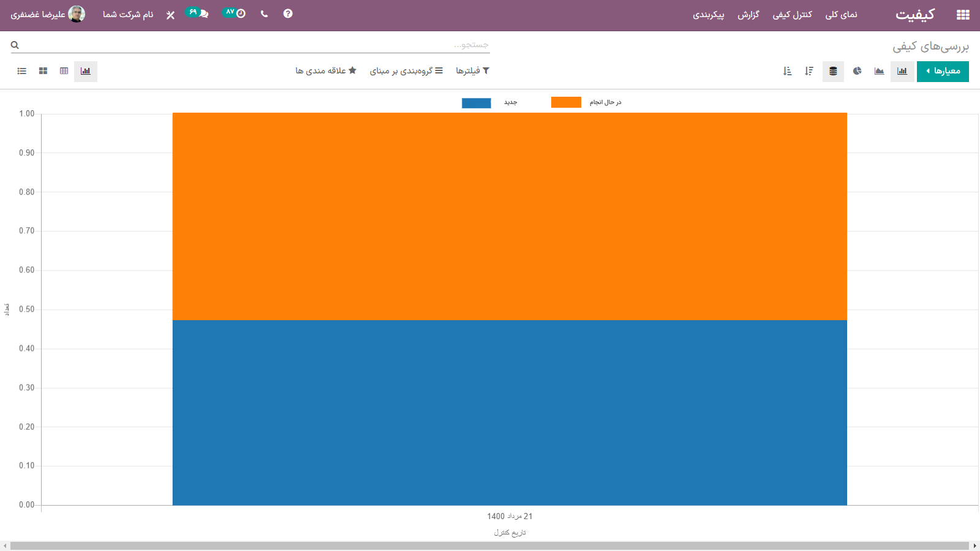Toggle stacked chart option

point(833,71)
